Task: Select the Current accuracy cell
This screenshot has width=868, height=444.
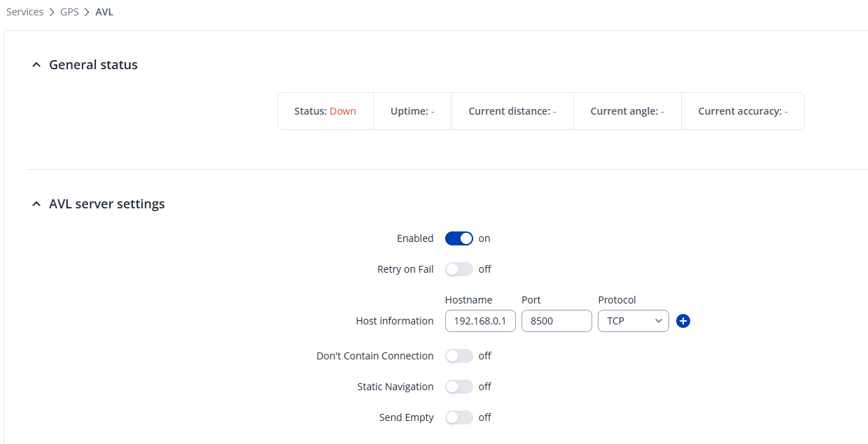Action: point(743,111)
